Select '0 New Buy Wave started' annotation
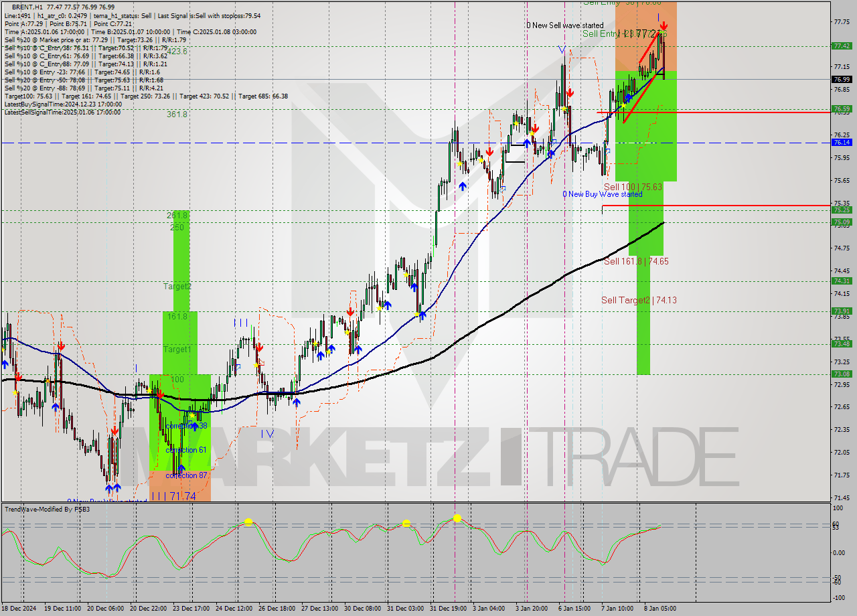Image resolution: width=857 pixels, height=616 pixels. (602, 194)
